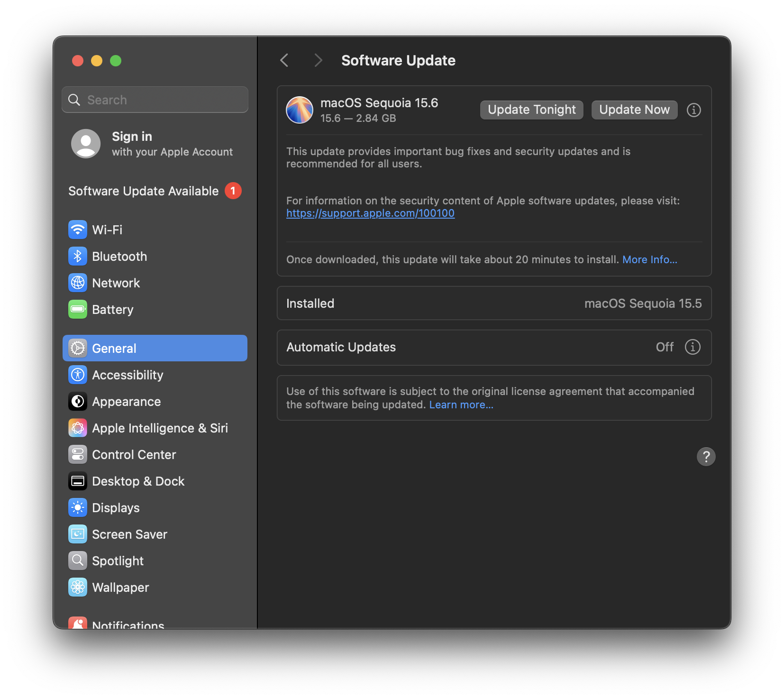Open Desktop & Dock icon
Screen dimensions: 784x699
78,481
